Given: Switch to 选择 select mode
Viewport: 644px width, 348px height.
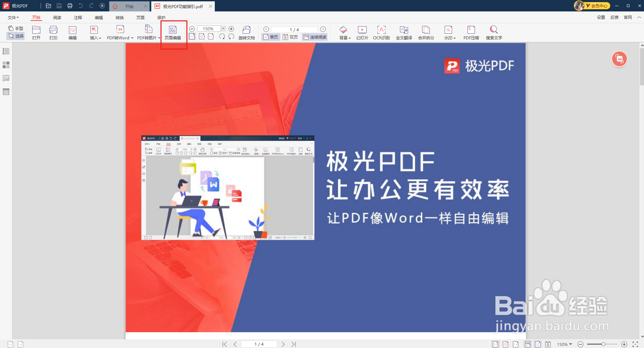Looking at the screenshot, I should [16, 36].
